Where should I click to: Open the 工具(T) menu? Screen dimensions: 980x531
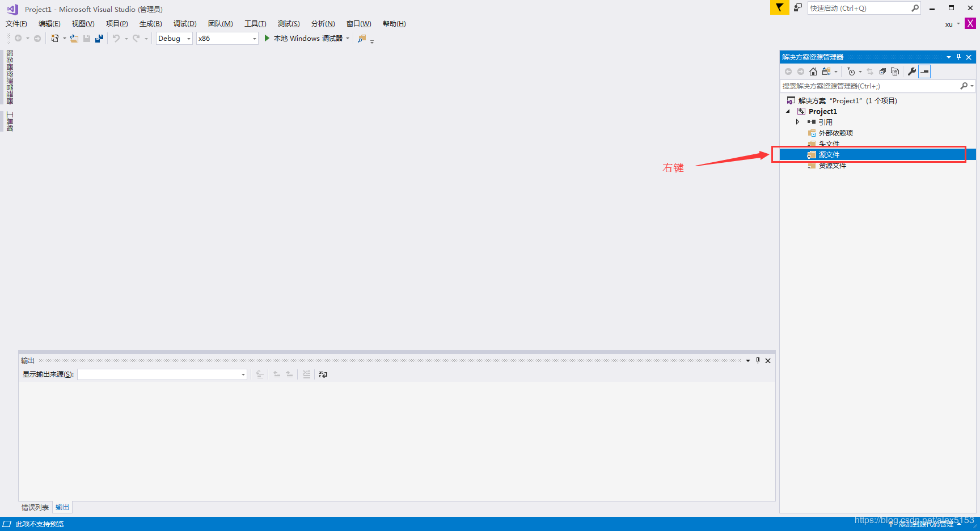(x=255, y=24)
